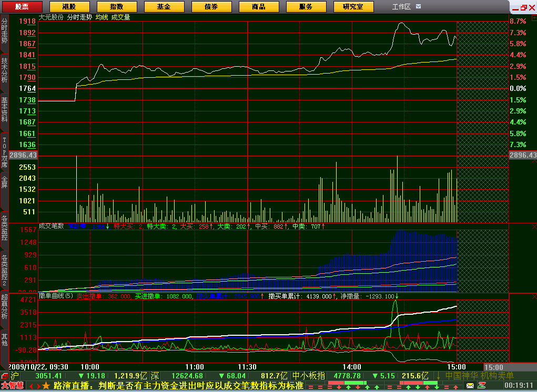
Task: Click the 沪 index value 3051.41
Action: 49,376
